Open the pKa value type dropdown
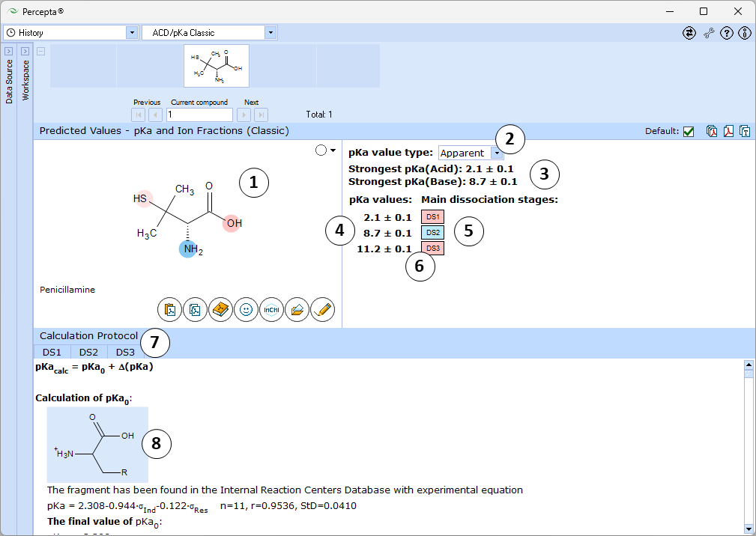 [x=497, y=153]
